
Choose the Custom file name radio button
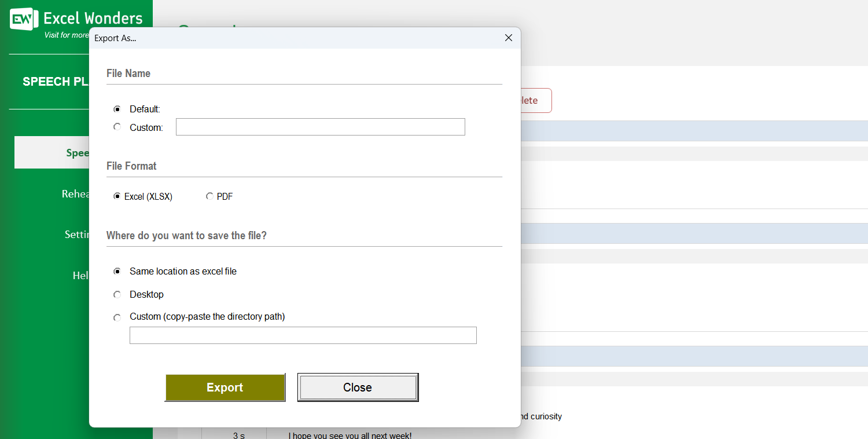tap(117, 127)
